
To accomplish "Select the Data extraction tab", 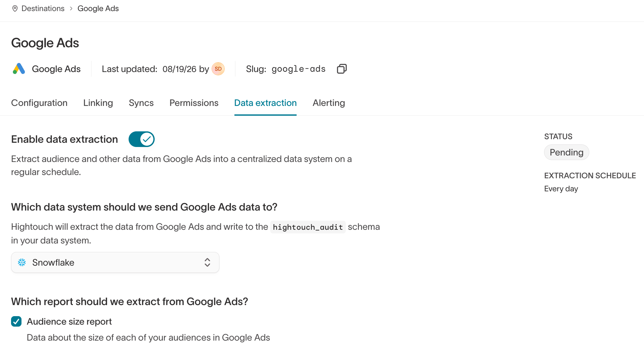I will [265, 103].
